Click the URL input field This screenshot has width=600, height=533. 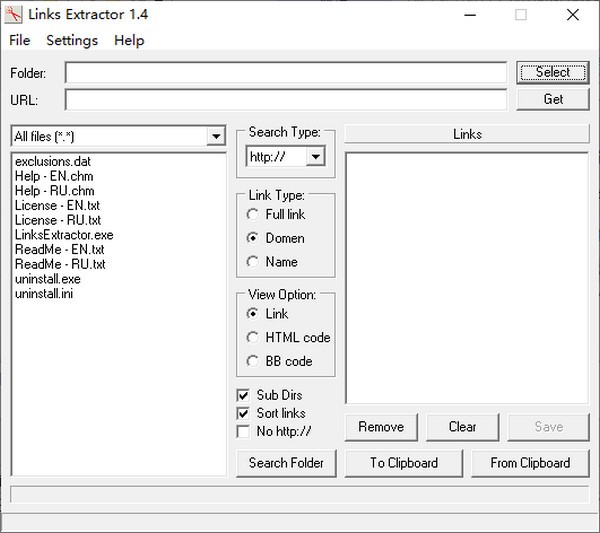point(286,100)
